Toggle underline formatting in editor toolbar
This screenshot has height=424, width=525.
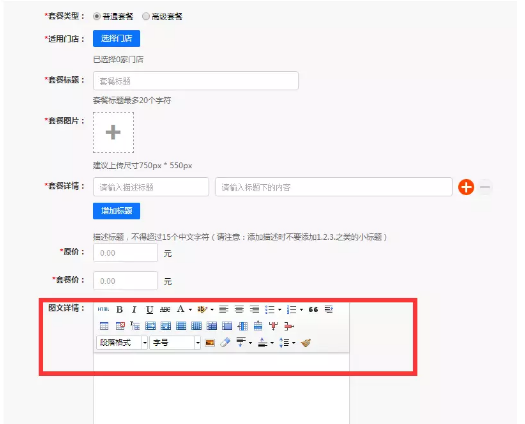[150, 310]
